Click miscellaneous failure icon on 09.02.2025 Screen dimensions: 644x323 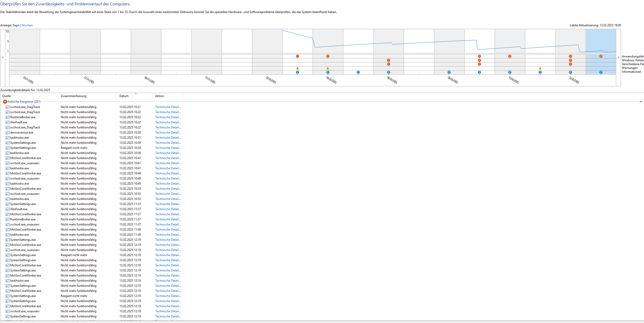click(x=479, y=64)
